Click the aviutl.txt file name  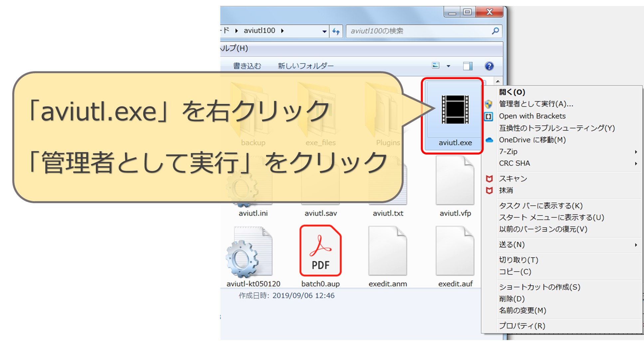pyautogui.click(x=388, y=213)
